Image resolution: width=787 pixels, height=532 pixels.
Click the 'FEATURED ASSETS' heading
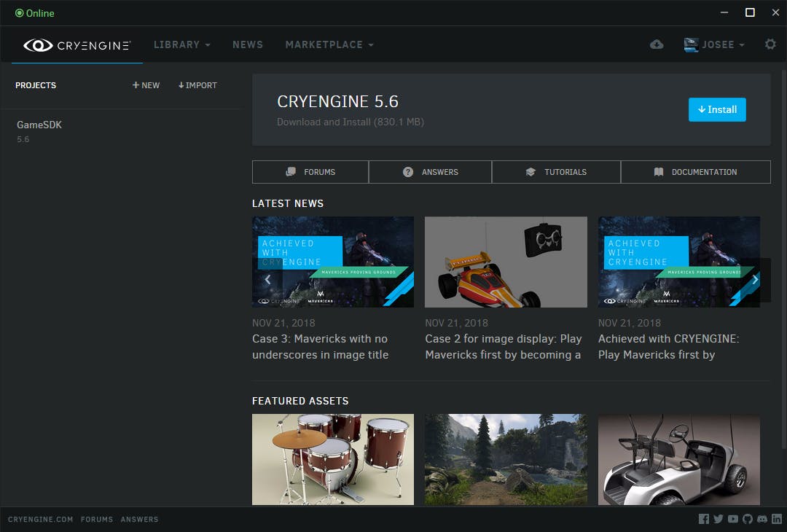click(300, 401)
